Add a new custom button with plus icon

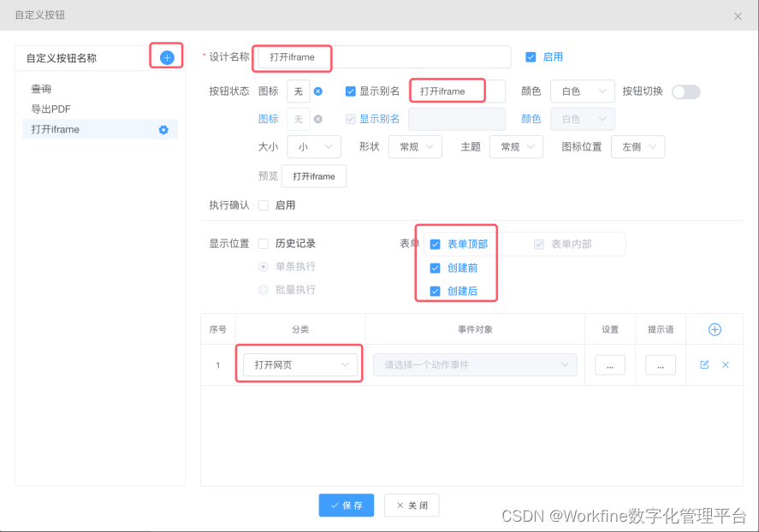167,57
